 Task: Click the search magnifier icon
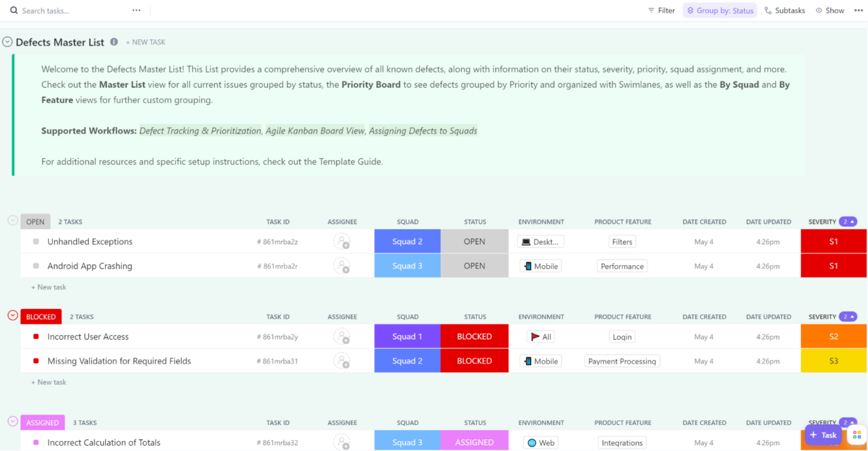tap(14, 10)
